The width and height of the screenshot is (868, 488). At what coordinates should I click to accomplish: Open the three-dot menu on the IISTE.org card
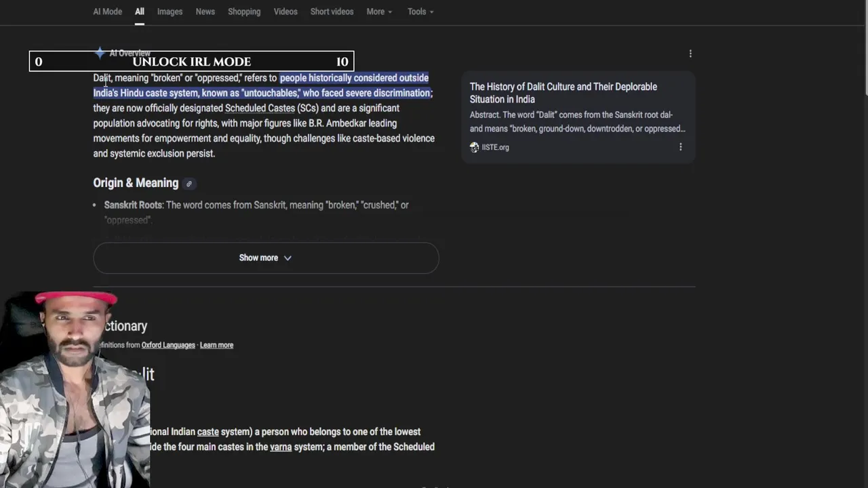pyautogui.click(x=681, y=147)
